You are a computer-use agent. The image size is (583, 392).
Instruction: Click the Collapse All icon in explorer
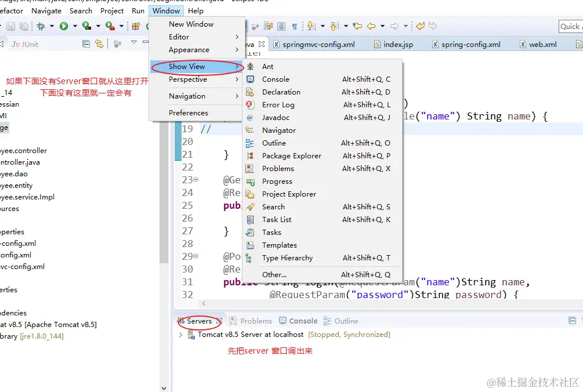86,44
